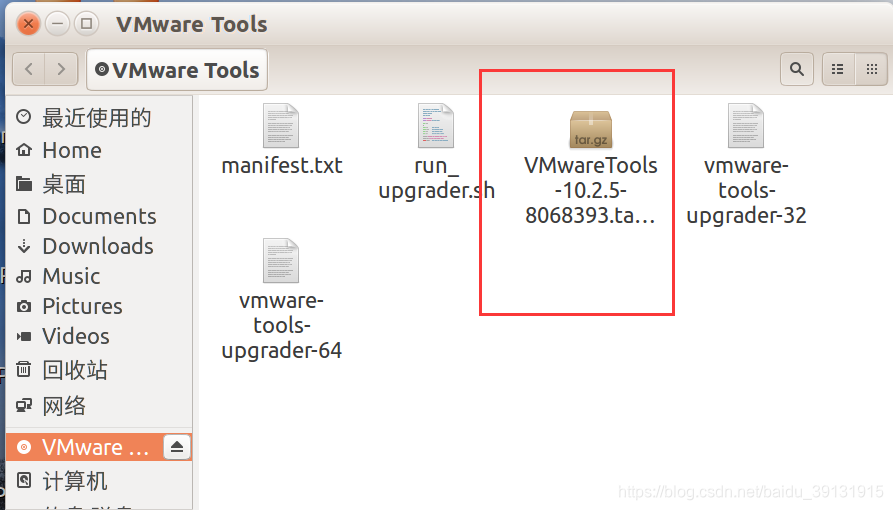The image size is (893, 510).
Task: Click the Home house icon in sidebar
Action: [24, 150]
